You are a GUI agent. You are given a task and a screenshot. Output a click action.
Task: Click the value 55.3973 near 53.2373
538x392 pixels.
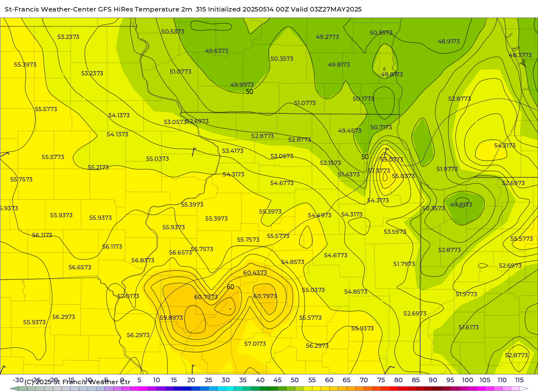tap(25, 65)
